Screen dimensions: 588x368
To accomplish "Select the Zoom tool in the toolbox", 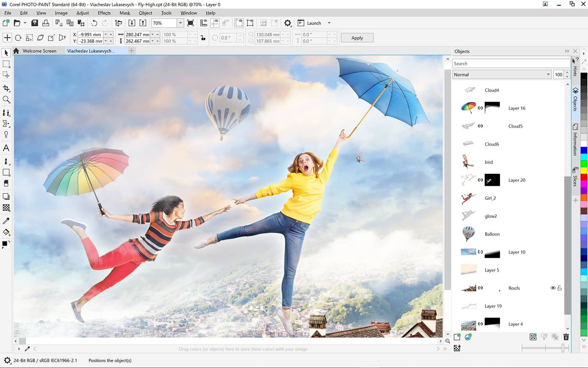I will pos(6,100).
